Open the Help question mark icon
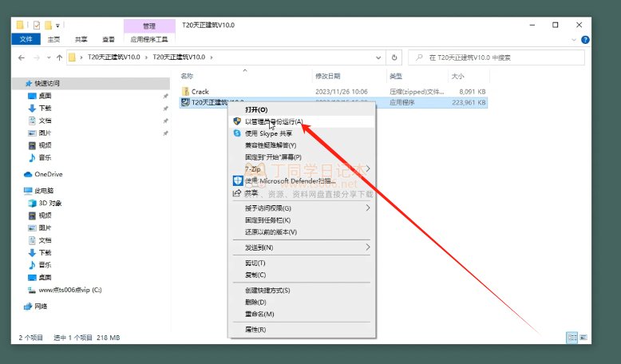This screenshot has width=621, height=364. coord(585,40)
